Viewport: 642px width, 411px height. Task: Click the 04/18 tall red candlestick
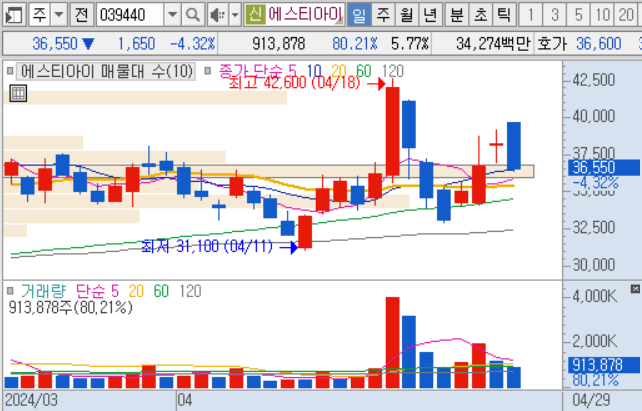(x=393, y=131)
